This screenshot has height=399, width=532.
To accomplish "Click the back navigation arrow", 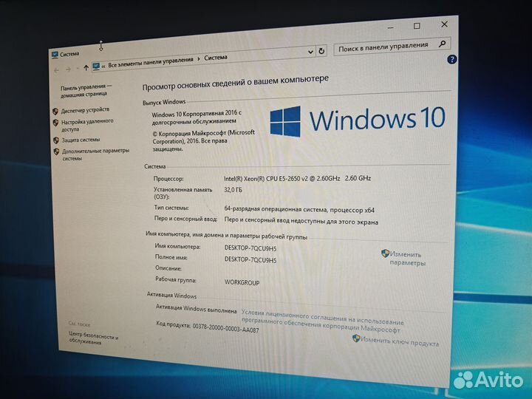I will point(57,70).
